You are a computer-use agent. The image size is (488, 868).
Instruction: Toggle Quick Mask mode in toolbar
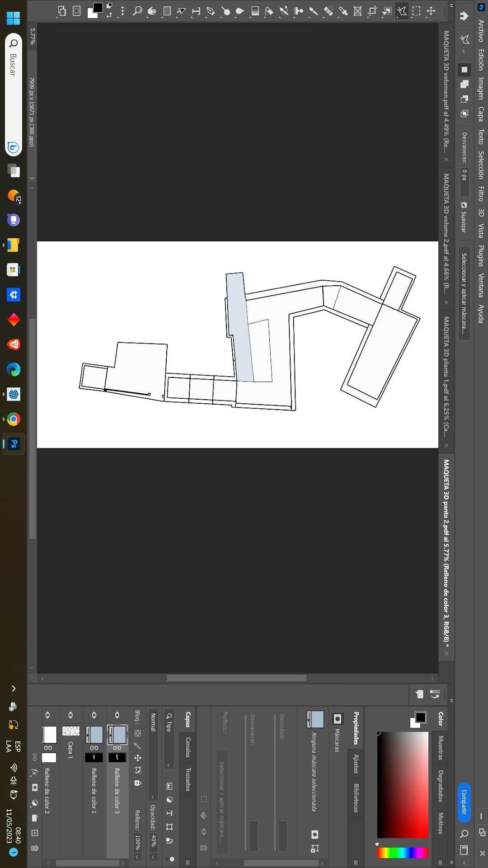pyautogui.click(x=77, y=11)
